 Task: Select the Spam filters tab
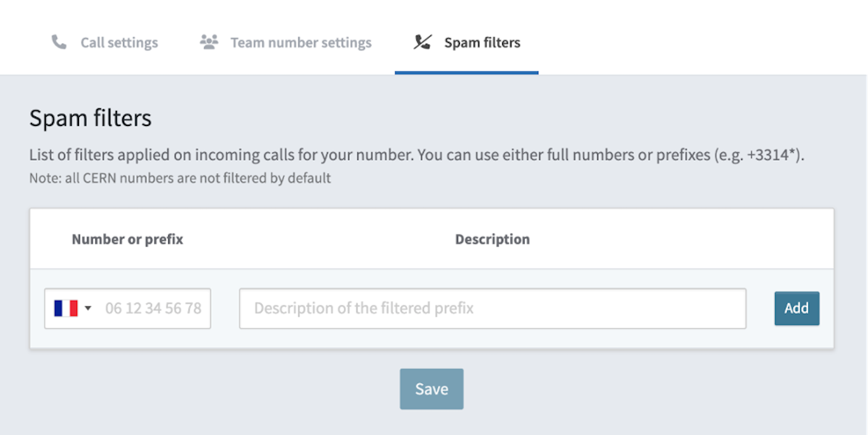tap(482, 42)
